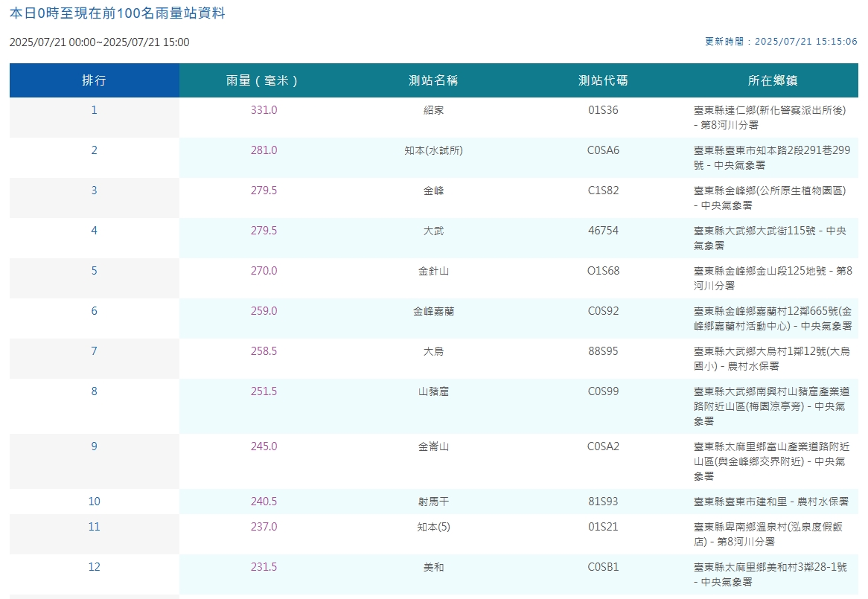Select station name 射馬干

pyautogui.click(x=433, y=502)
